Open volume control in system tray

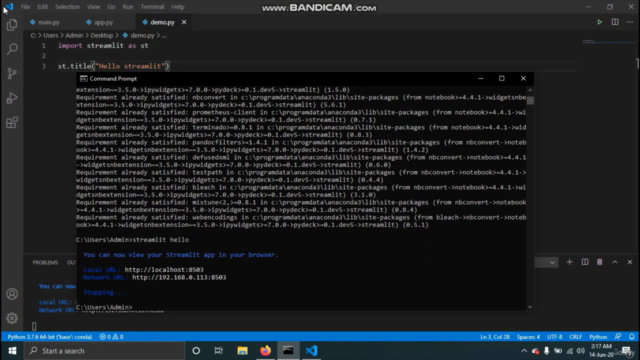tap(581, 351)
